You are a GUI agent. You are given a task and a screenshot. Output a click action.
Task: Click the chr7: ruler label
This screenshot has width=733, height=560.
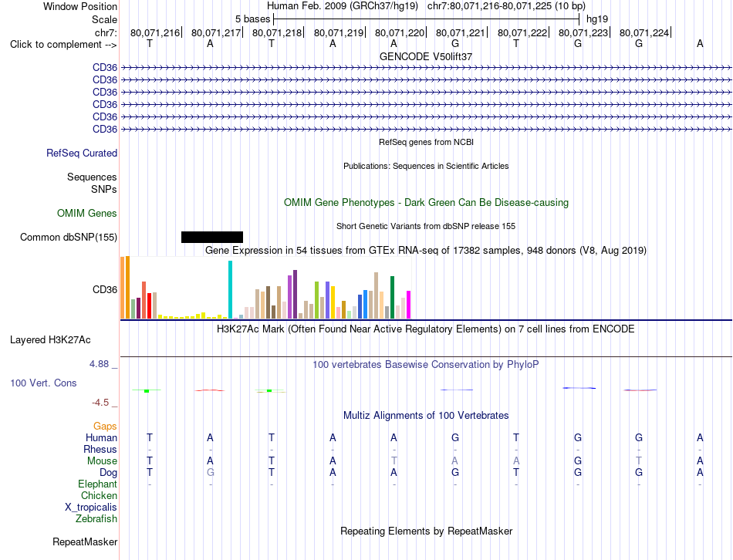[x=106, y=32]
